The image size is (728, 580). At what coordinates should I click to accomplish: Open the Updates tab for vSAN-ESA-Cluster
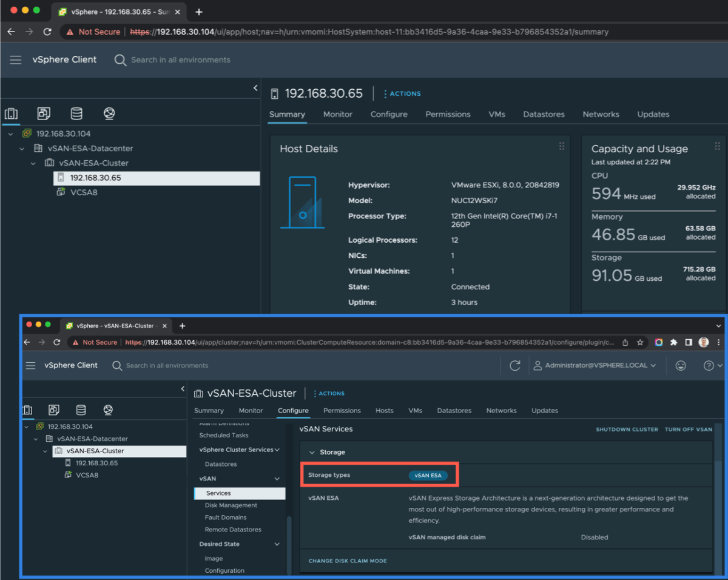click(545, 410)
